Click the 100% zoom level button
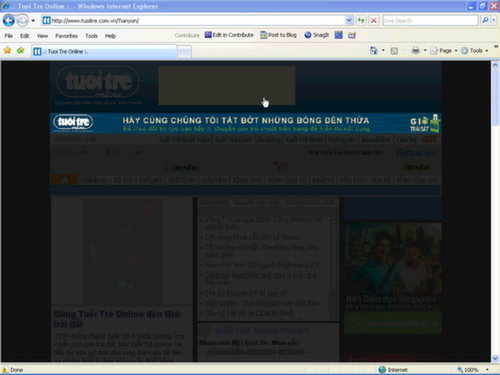Image resolution: width=500 pixels, height=375 pixels. (x=468, y=370)
